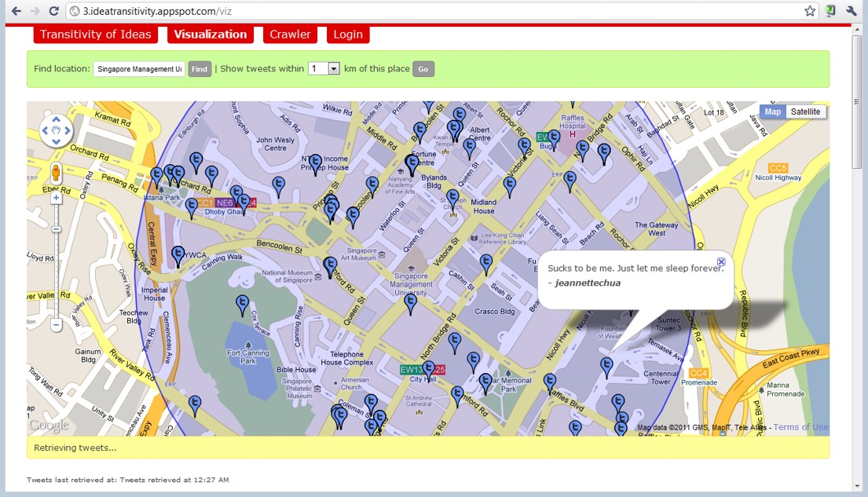Click the browser back arrow
Screen dimensions: 868x497
[x=16, y=11]
